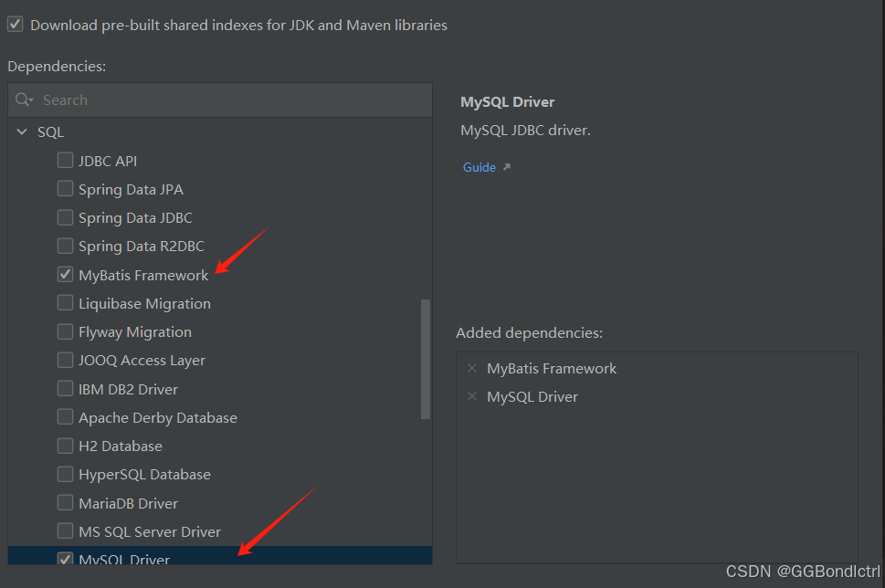Select the SQL category label
Screen dimensions: 885x588
tap(51, 132)
